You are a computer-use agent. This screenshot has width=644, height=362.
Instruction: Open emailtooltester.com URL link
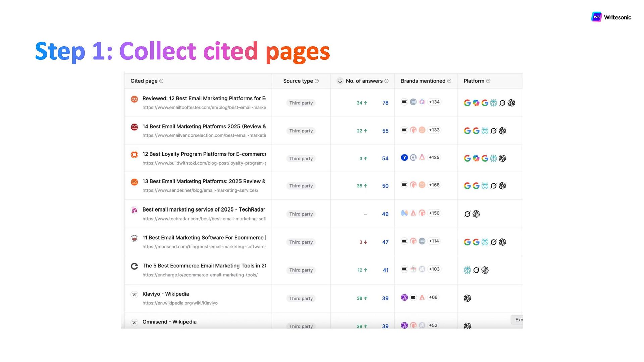204,108
